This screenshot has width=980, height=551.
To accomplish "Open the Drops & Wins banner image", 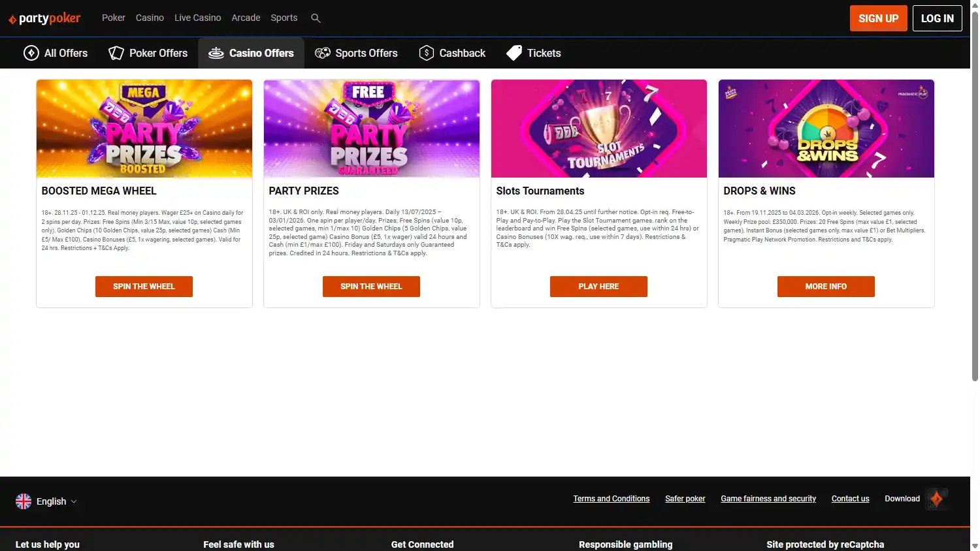I will click(826, 129).
